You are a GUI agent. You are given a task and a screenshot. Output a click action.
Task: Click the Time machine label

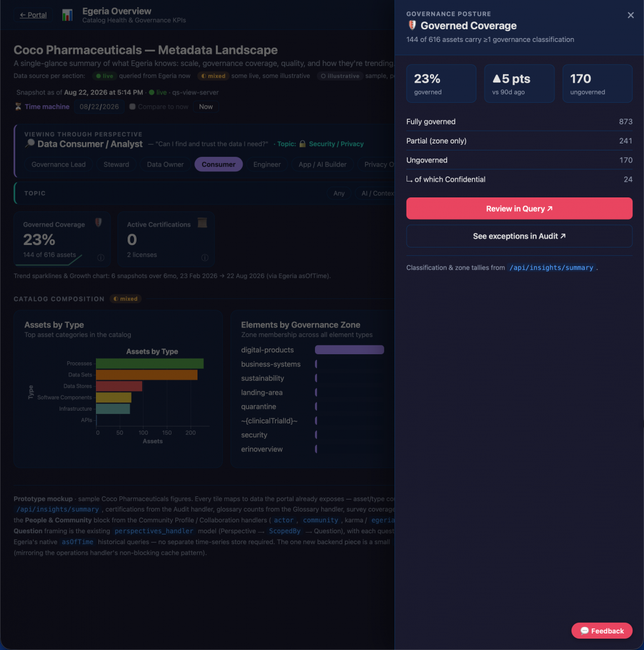coord(47,107)
